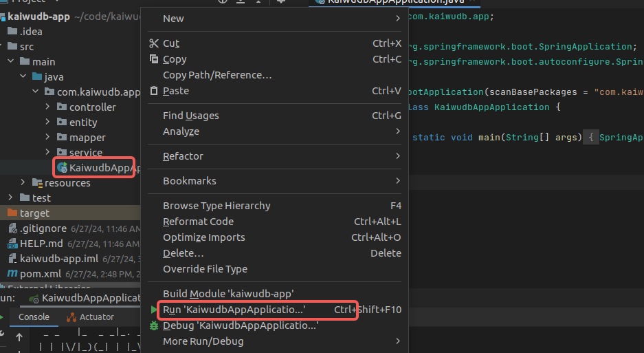Click the clipboard icon next to Paste
644x353 pixels.
[154, 91]
